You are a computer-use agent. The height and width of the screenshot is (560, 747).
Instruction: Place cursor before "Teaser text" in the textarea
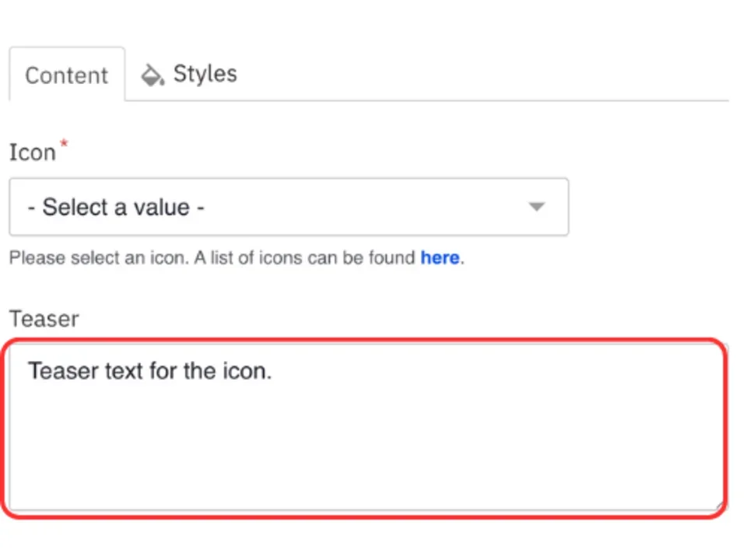click(x=29, y=371)
